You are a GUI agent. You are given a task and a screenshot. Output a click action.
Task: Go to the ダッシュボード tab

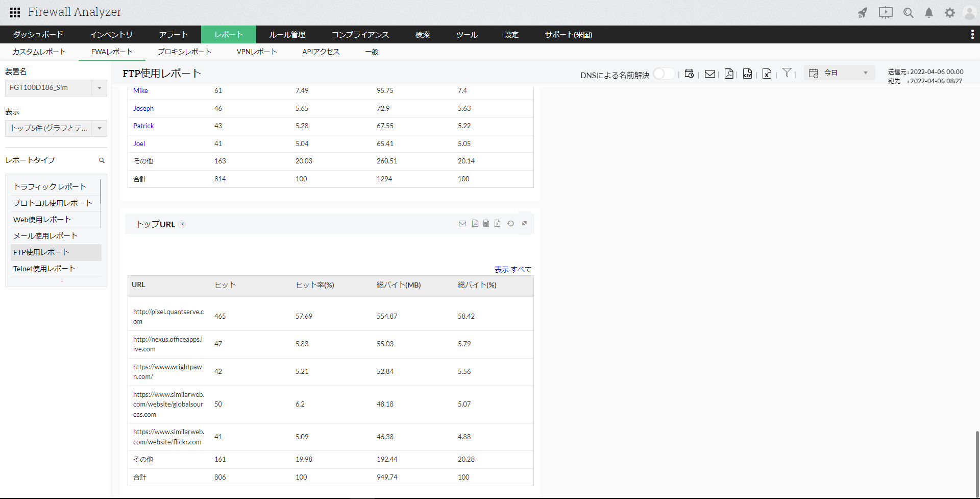pos(38,35)
